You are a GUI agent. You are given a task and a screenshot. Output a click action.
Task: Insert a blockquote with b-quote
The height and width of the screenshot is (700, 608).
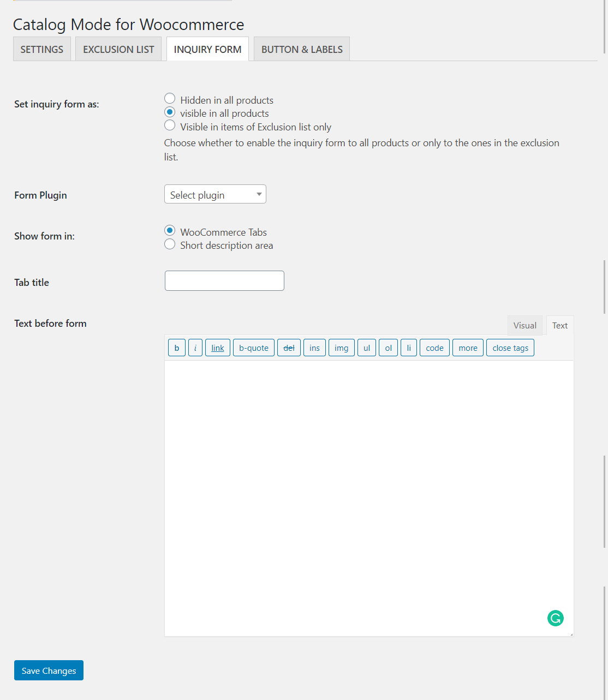[x=253, y=348]
